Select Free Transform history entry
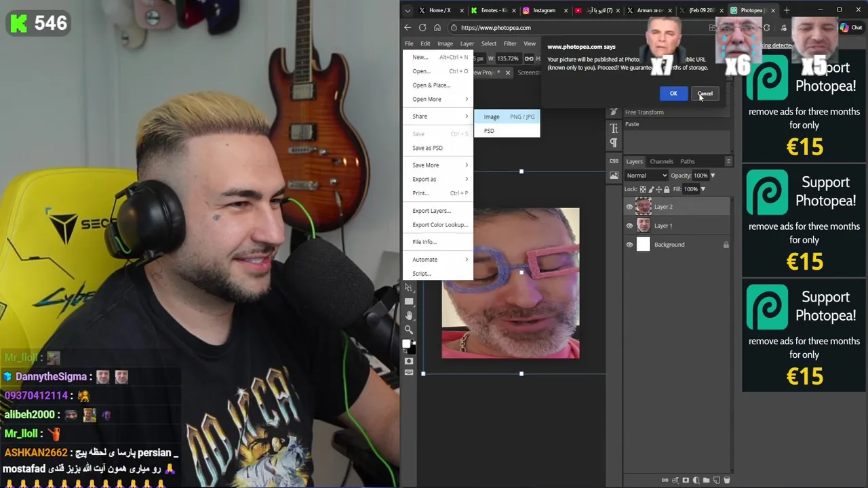Screen dimensions: 868x488 pos(677,113)
